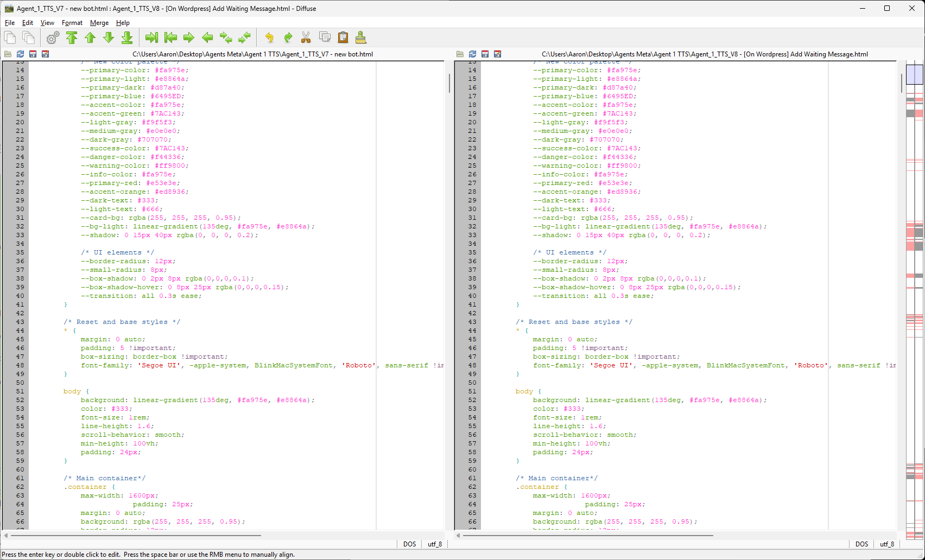Click the Realign All gear icon
This screenshot has height=560, width=925.
pos(53,37)
